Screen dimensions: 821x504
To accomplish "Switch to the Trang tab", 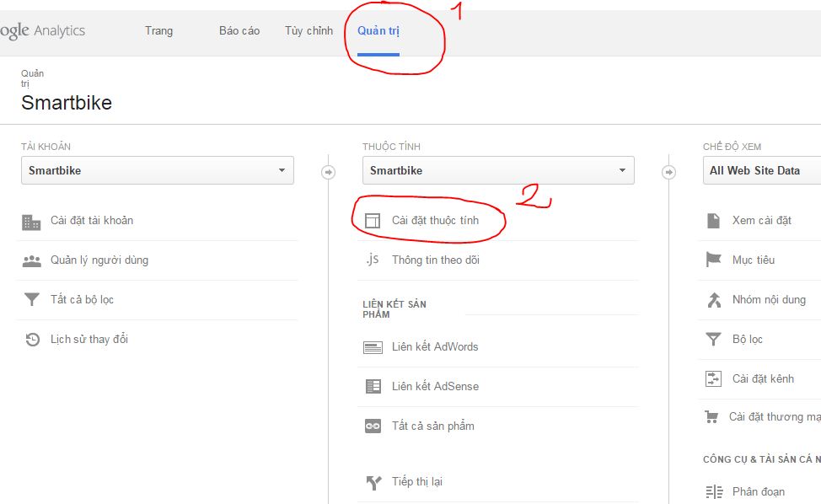I will [x=158, y=31].
